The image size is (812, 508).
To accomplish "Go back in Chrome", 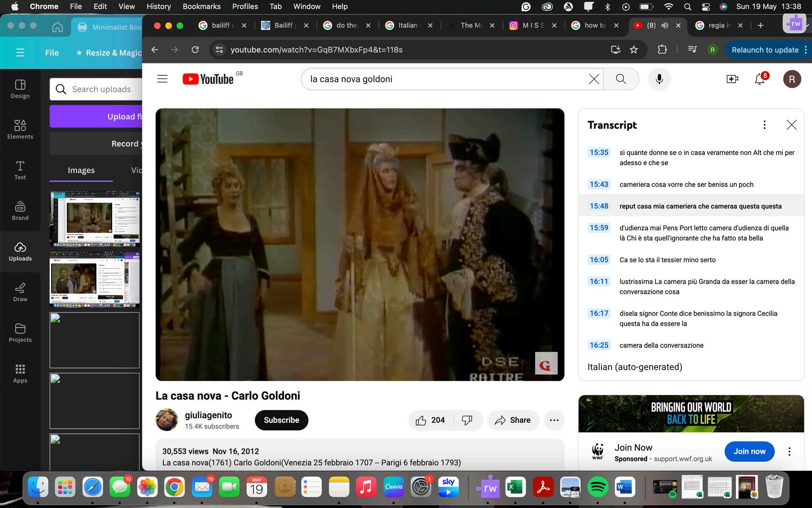I will [x=155, y=50].
